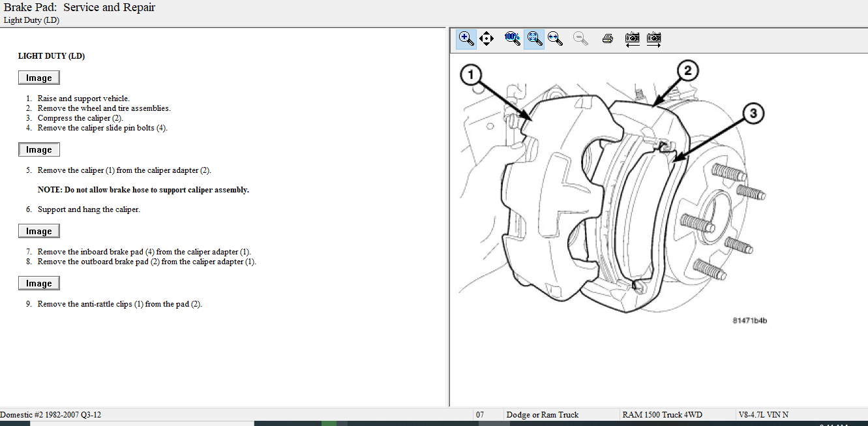Click the '07' year status cell

coord(480,415)
